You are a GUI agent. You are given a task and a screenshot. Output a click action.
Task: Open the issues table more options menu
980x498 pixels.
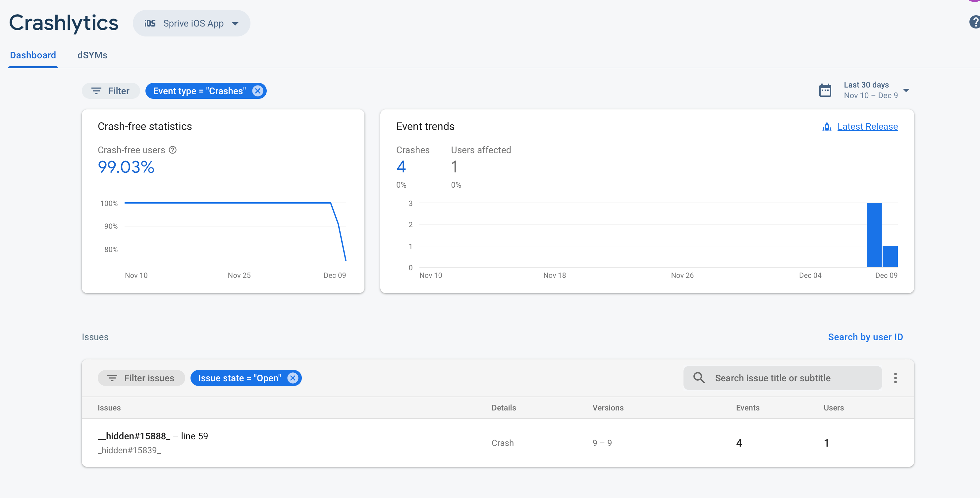tap(896, 378)
